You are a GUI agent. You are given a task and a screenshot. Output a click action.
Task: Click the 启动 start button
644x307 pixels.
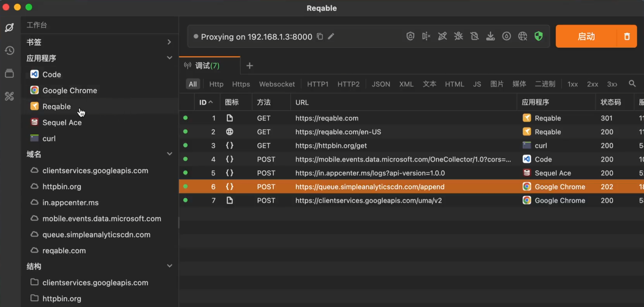586,36
